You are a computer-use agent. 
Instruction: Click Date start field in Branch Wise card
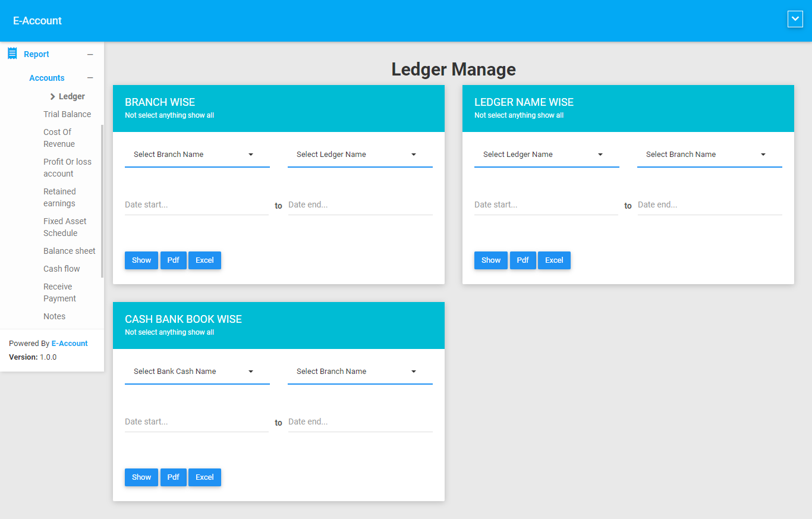(196, 205)
